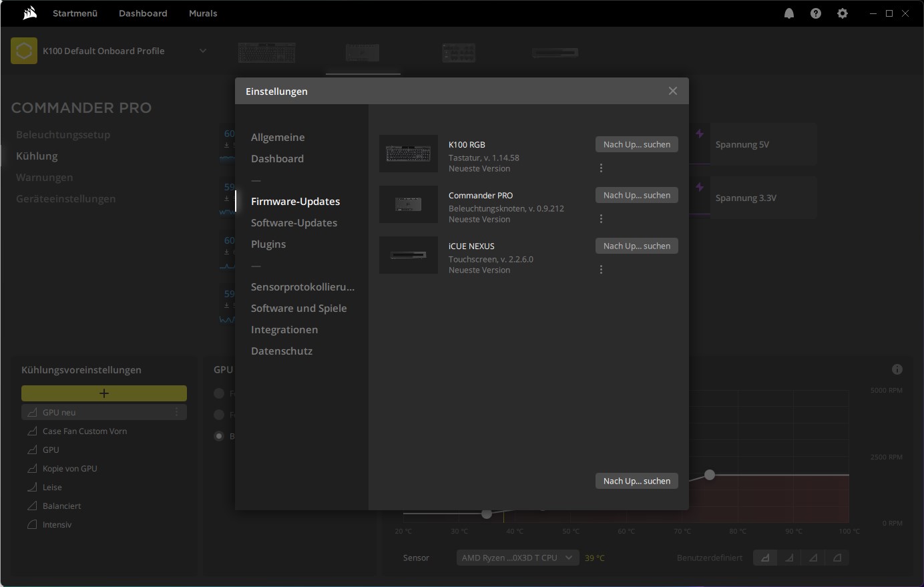Image resolution: width=924 pixels, height=587 pixels.
Task: Open more options for Commander PRO firmware
Action: click(601, 219)
